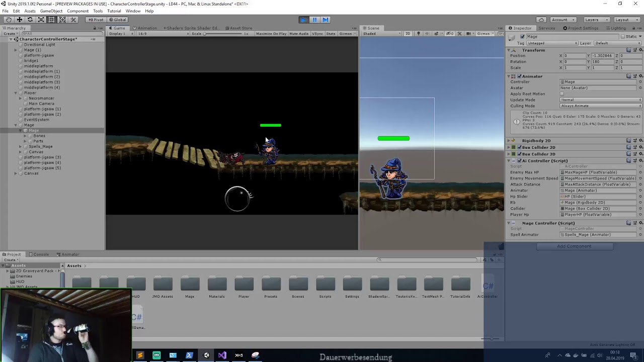Toggle Maximize On Play
This screenshot has height=362, width=644.
pyautogui.click(x=271, y=34)
